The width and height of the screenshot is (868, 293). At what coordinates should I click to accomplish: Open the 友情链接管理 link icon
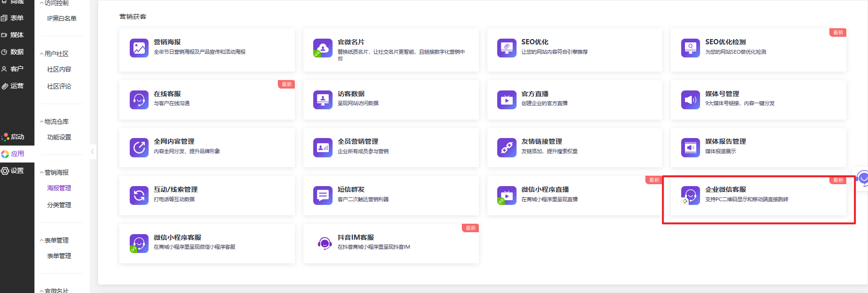(506, 147)
